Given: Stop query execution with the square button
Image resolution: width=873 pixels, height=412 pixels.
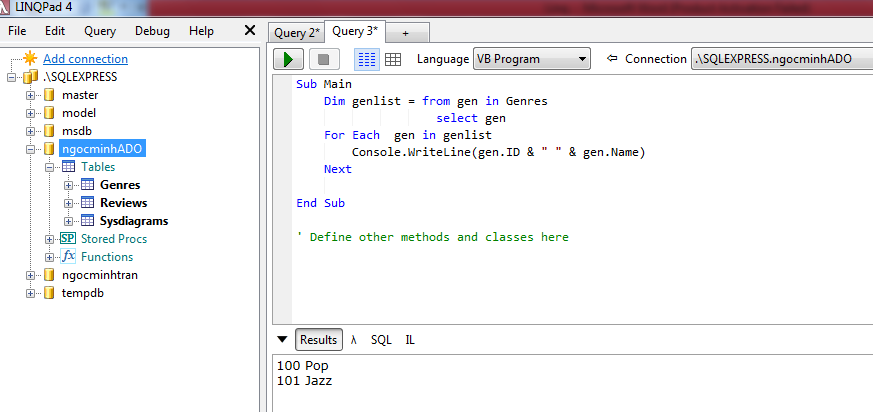Looking at the screenshot, I should pos(323,59).
